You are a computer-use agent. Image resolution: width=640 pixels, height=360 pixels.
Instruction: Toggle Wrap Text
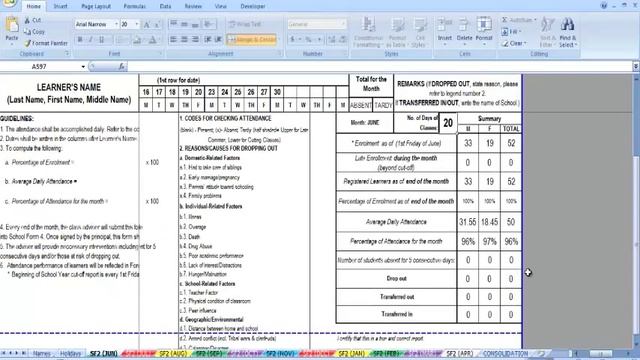coord(245,24)
